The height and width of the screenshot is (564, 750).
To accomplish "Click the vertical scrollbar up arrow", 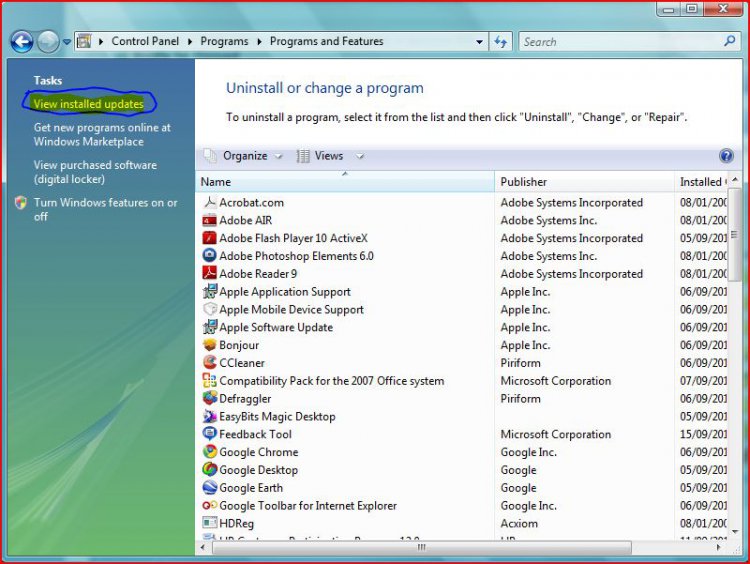I will click(x=735, y=179).
